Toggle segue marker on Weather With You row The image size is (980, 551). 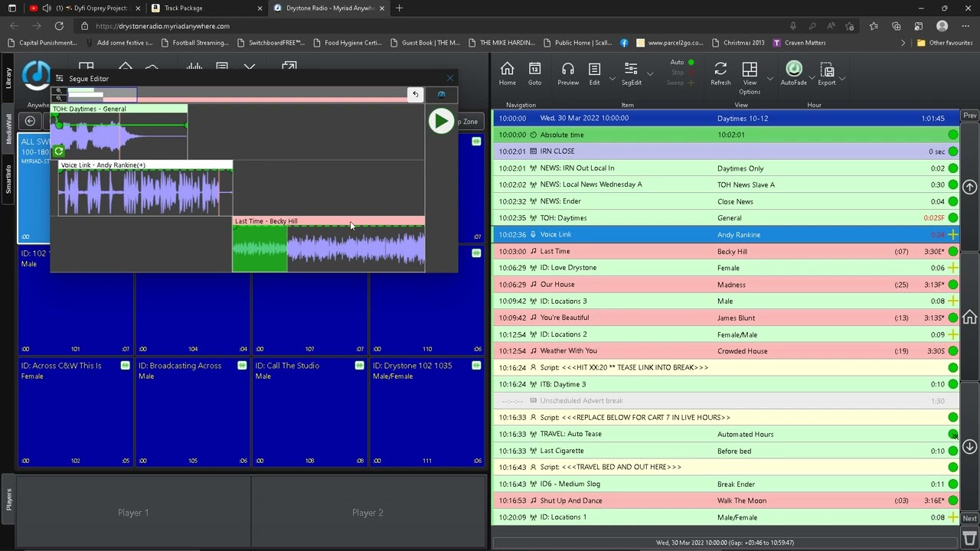[952, 350]
